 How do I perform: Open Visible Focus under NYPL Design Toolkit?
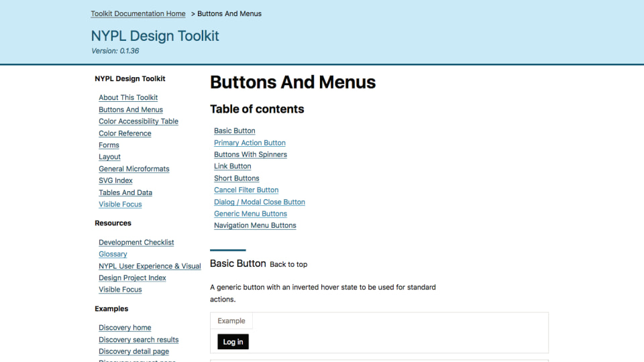120,204
